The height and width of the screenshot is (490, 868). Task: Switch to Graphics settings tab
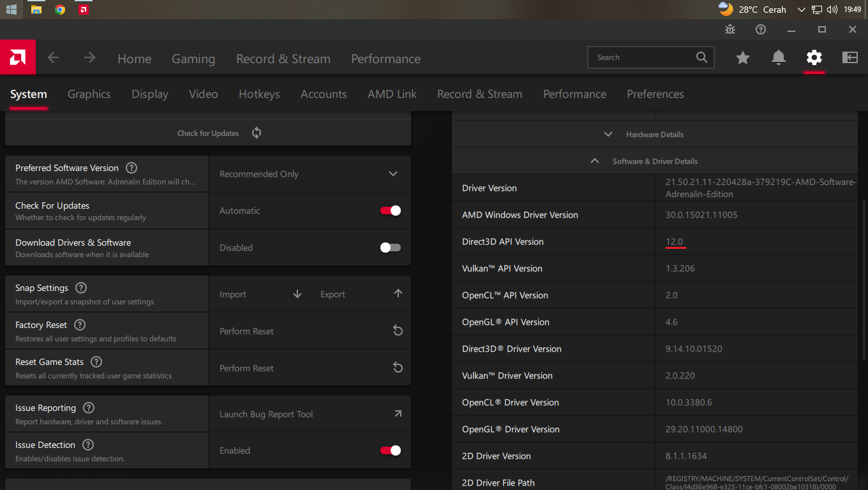(x=89, y=94)
